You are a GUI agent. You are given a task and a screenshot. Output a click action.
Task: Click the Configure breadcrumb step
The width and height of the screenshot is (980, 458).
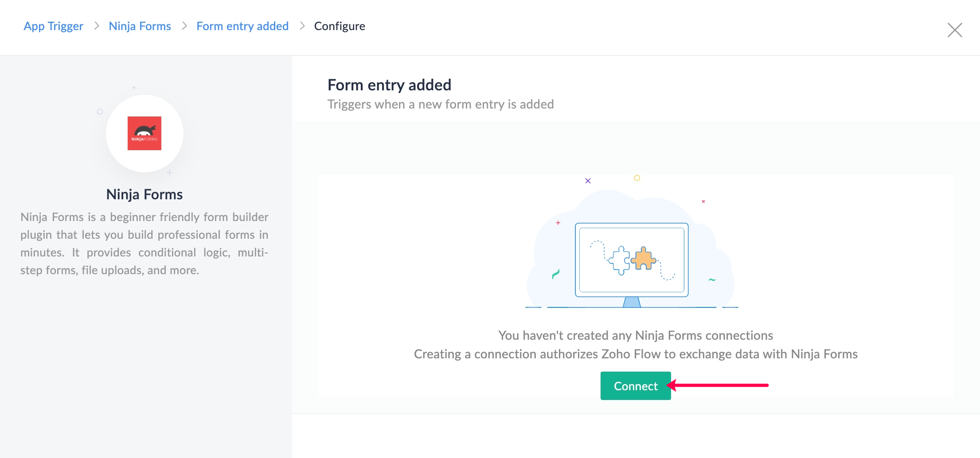pyautogui.click(x=340, y=26)
